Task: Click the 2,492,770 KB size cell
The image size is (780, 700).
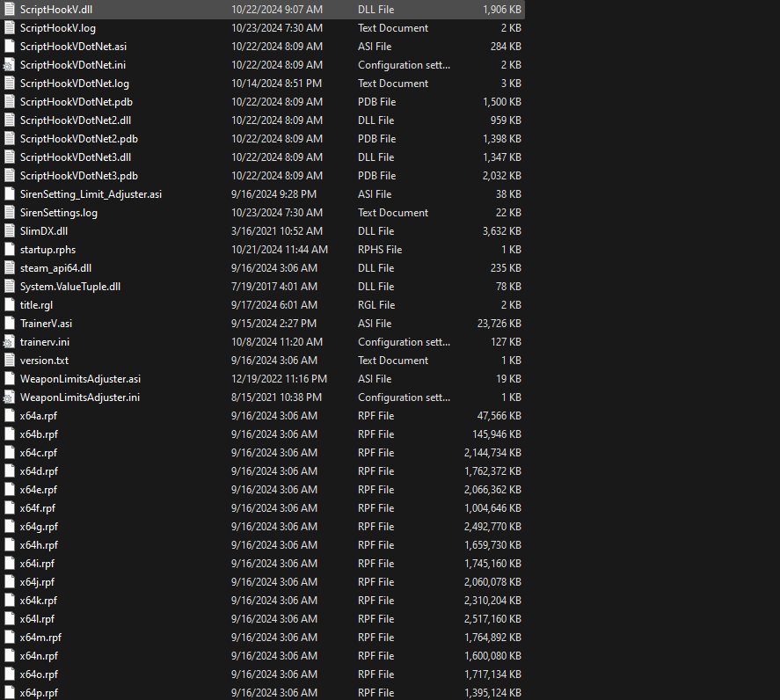Action: pos(492,527)
